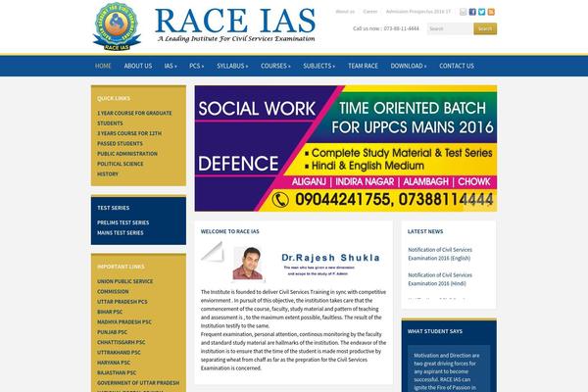
Task: Focus the Search input field
Action: tap(450, 28)
